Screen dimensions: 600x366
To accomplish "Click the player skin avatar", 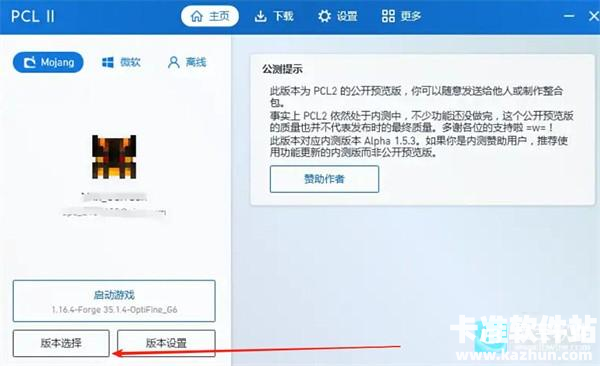I will point(114,157).
